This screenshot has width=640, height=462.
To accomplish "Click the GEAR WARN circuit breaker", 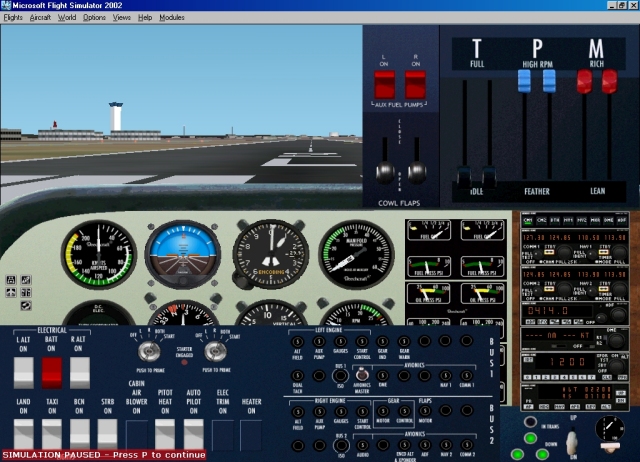I will tap(404, 341).
